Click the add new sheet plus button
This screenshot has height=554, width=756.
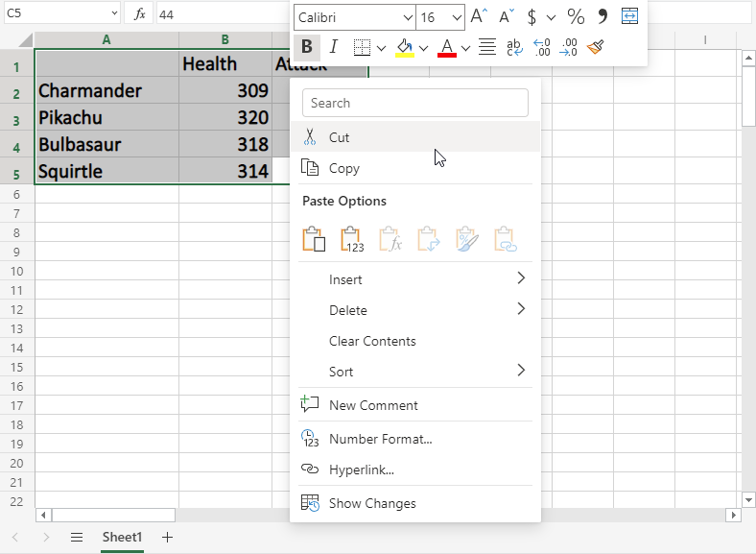[x=168, y=538]
